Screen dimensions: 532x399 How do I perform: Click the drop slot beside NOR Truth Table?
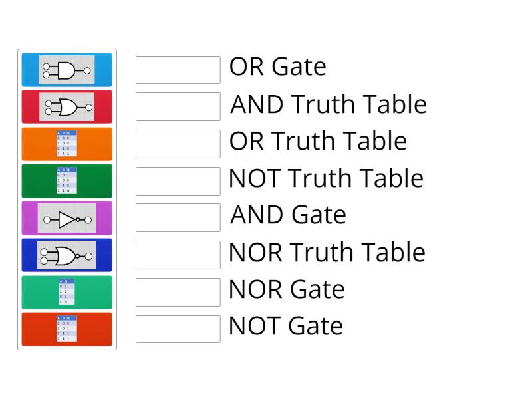pos(178,255)
